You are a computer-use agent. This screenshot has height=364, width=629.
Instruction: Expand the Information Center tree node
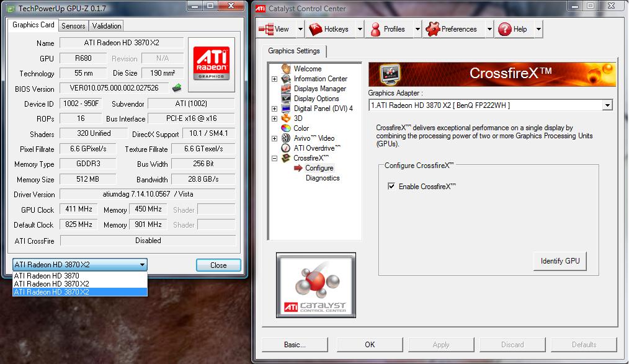[x=274, y=79]
